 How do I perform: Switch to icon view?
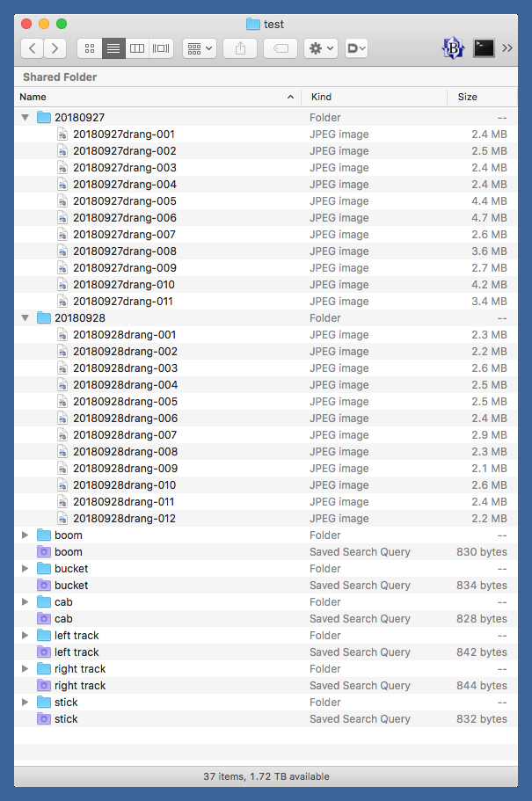89,49
